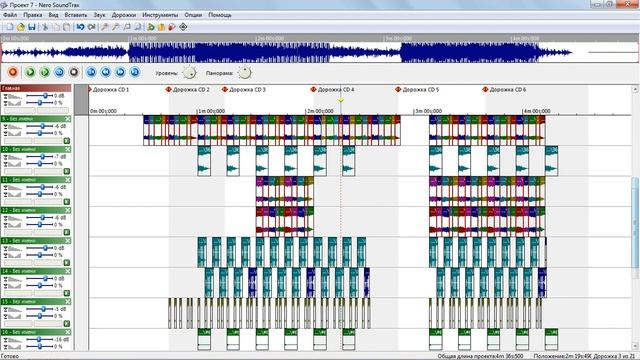Click the first magnifier zoom icon
This screenshot has width=640, height=360.
coord(105,27)
